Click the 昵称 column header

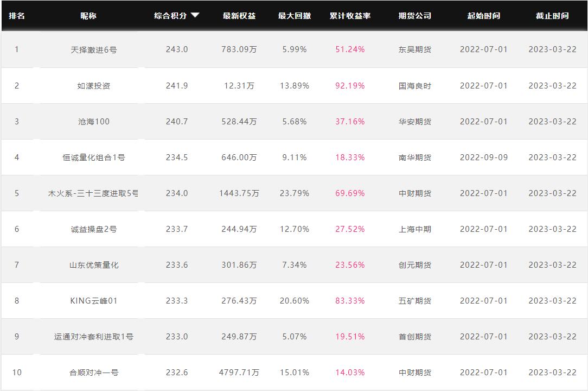tap(88, 16)
